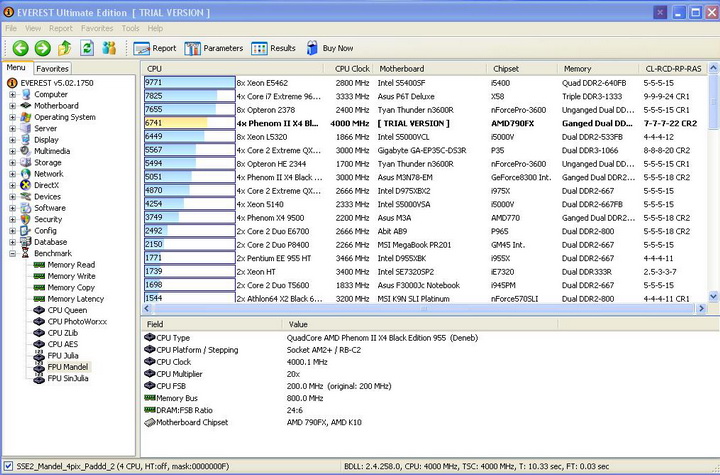Open the Report toolbar button
Image resolution: width=720 pixels, height=475 pixels.
[x=155, y=48]
